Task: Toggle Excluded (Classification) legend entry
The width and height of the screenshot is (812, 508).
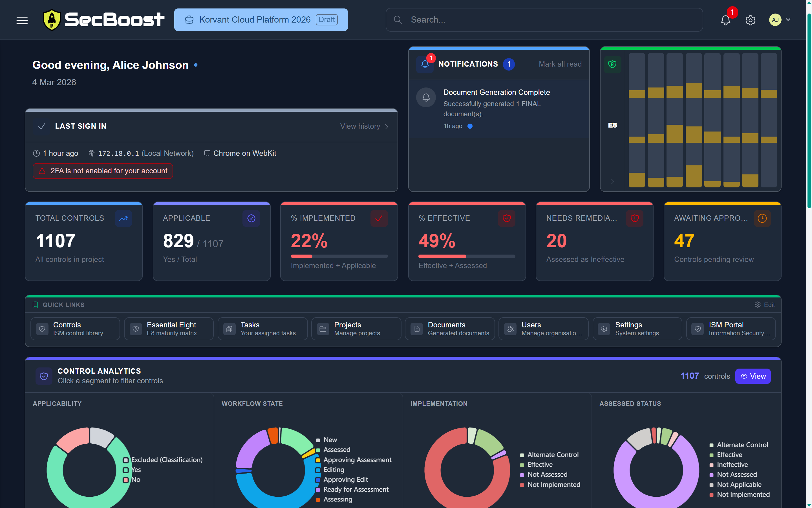Action: [x=163, y=460]
